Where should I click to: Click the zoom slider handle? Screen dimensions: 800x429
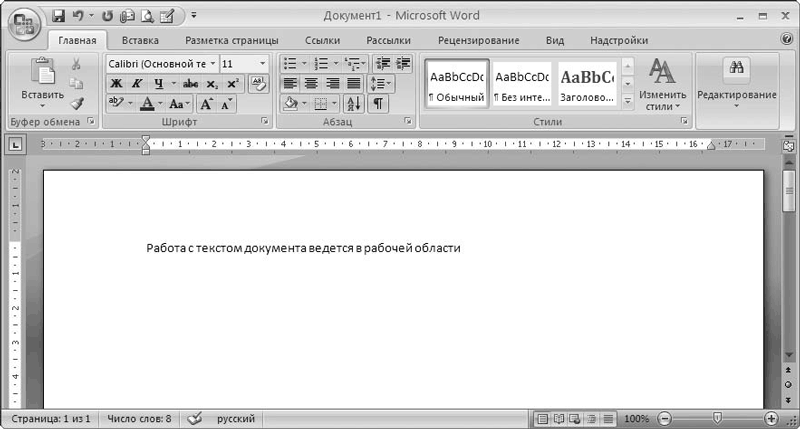[x=716, y=418]
